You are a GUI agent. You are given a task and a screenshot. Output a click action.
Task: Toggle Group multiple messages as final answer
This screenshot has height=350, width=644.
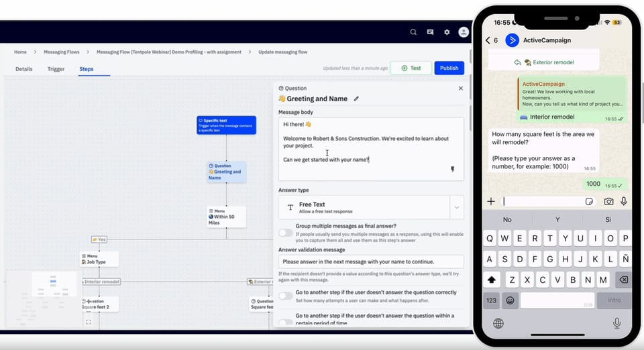(x=286, y=233)
